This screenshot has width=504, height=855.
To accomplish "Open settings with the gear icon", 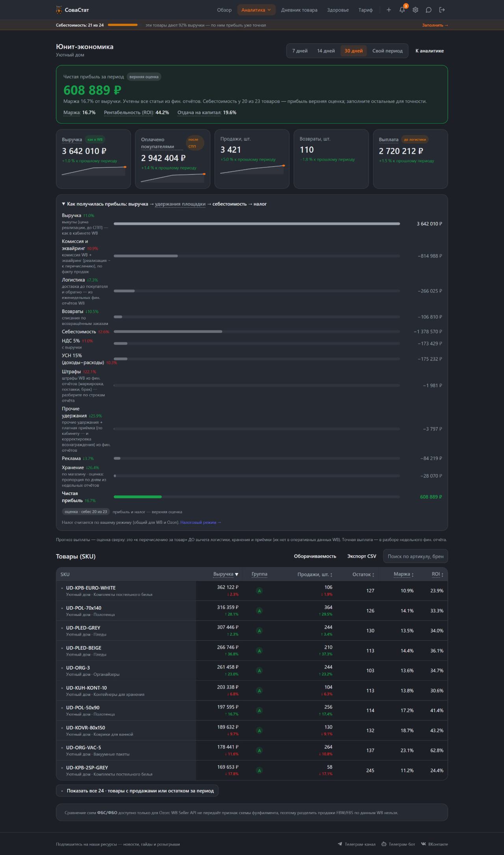I will 415,10.
